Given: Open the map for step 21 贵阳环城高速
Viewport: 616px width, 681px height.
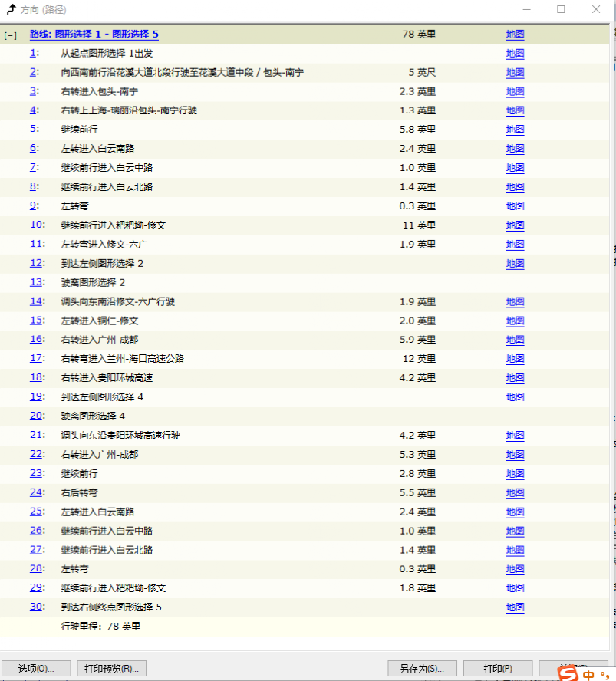Looking at the screenshot, I should pos(514,435).
